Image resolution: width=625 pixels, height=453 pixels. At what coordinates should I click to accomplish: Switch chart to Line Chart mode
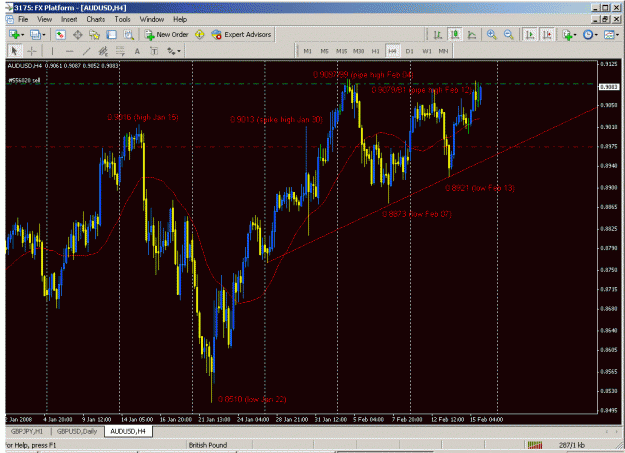coord(472,35)
